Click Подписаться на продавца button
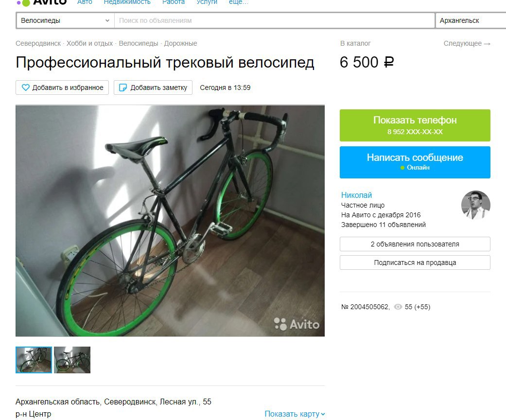 (415, 262)
